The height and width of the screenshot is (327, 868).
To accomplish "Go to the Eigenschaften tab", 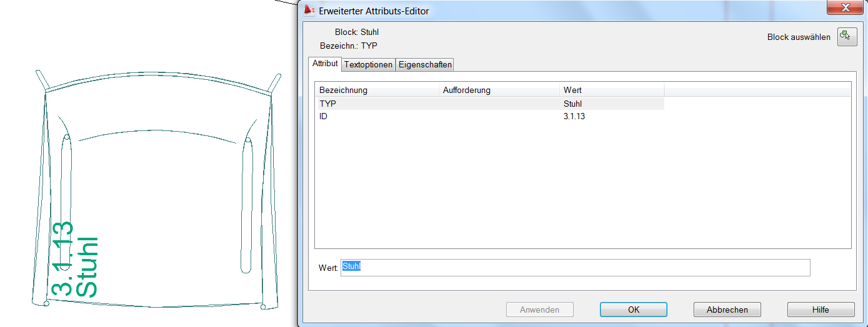I will click(425, 64).
